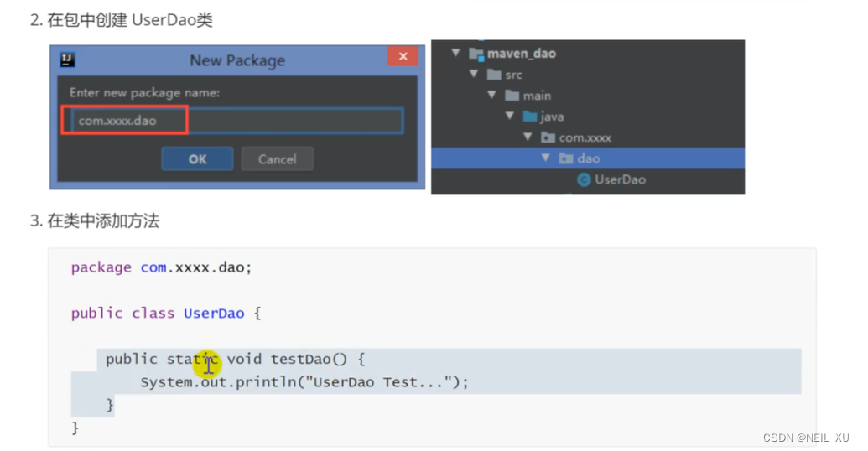
Task: Select the maven_dao module folder icon
Action: [x=476, y=54]
